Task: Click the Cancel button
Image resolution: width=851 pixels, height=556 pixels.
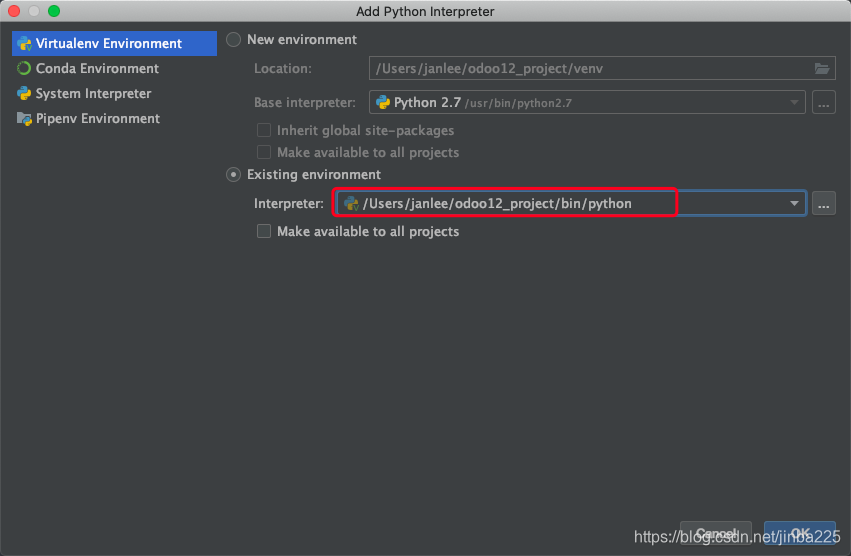Action: [716, 533]
